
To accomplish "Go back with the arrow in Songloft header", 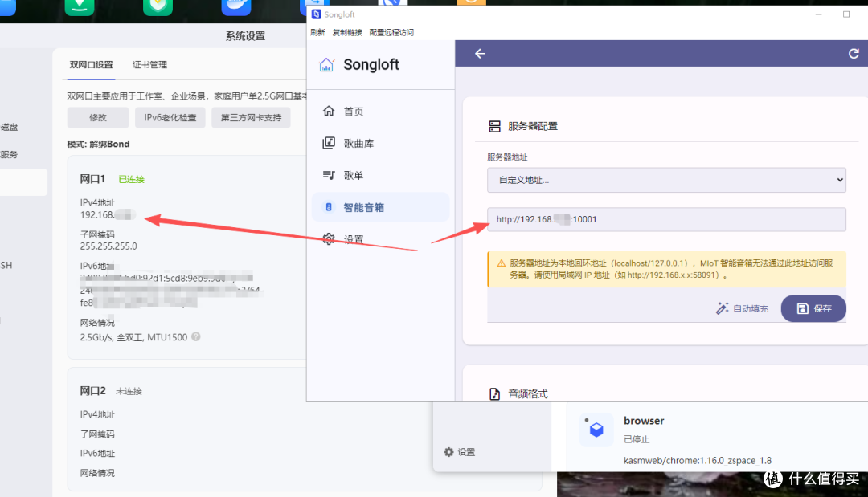I will tap(480, 54).
